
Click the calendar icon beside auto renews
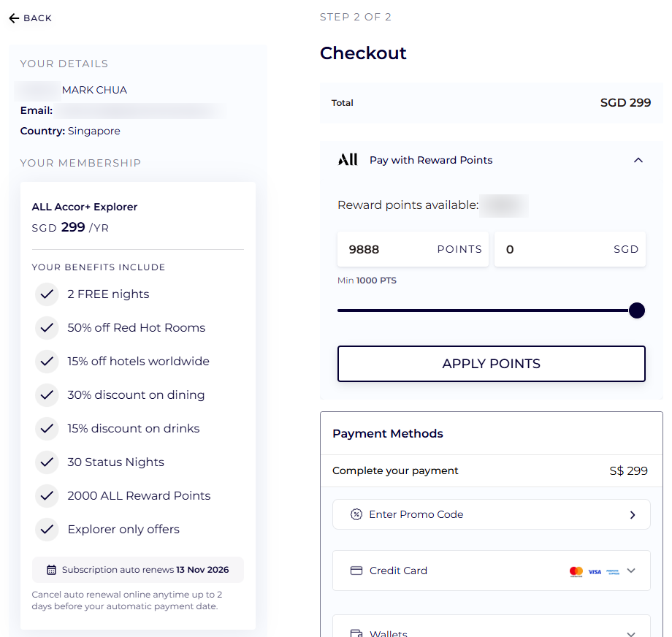point(51,570)
